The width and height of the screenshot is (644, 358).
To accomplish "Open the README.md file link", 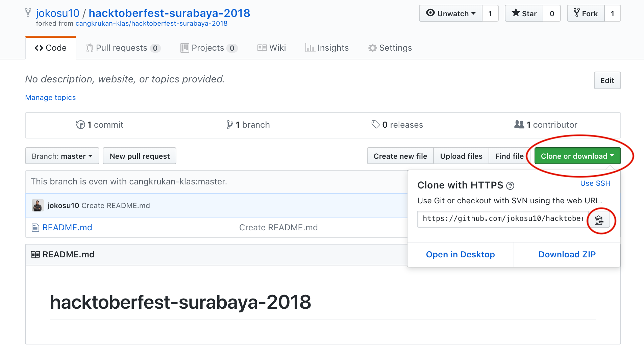I will 67,228.
